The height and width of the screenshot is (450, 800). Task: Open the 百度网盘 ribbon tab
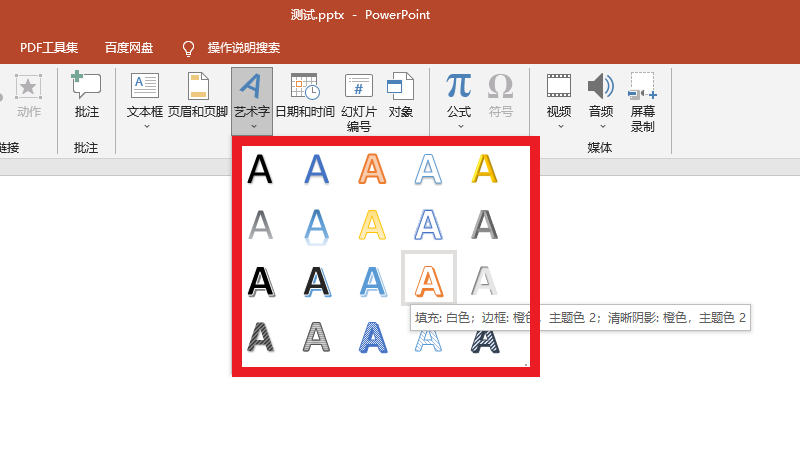(x=130, y=47)
